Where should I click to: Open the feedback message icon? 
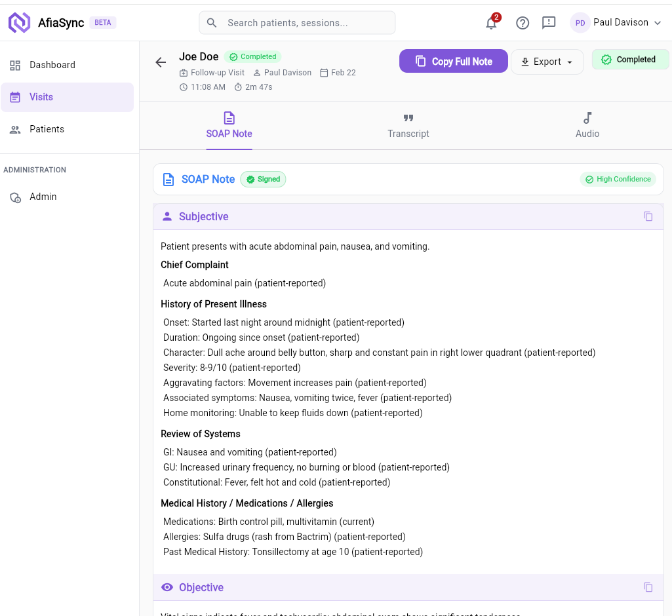pos(549,22)
